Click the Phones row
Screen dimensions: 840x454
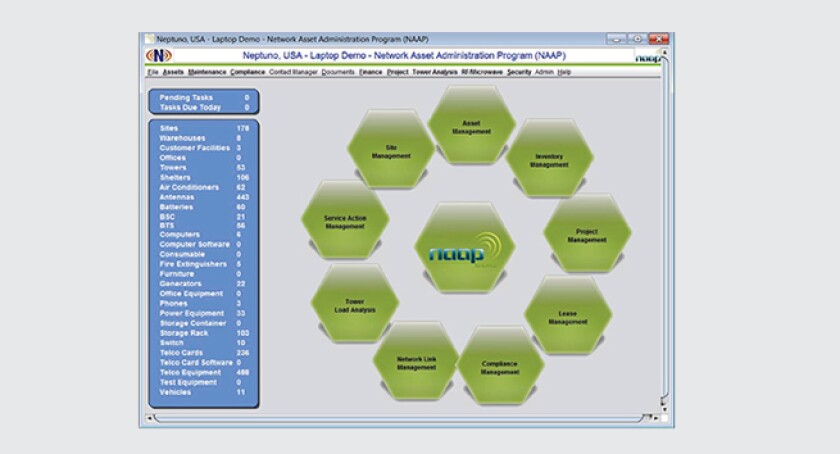click(x=204, y=303)
